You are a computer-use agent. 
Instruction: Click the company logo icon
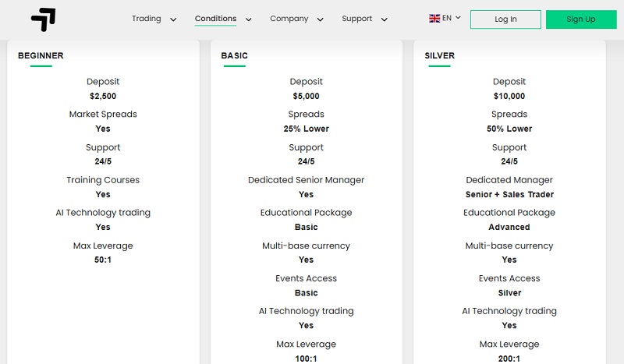[x=43, y=19]
